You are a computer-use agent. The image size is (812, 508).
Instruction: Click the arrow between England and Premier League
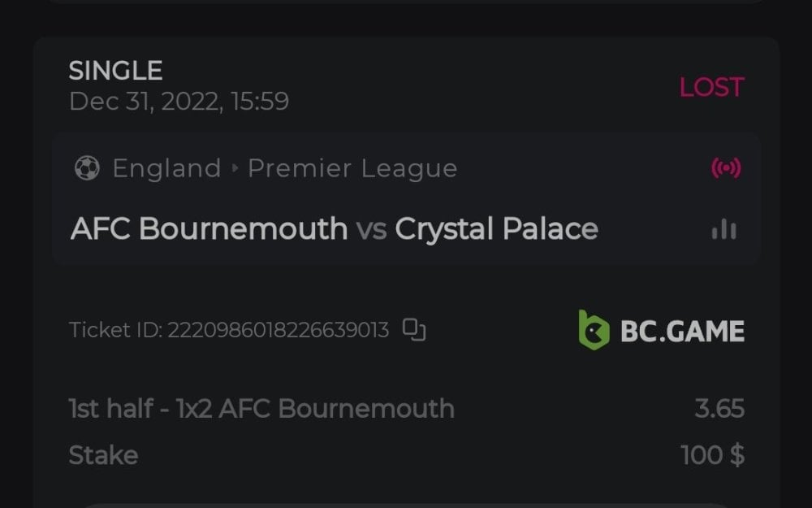pyautogui.click(x=235, y=168)
